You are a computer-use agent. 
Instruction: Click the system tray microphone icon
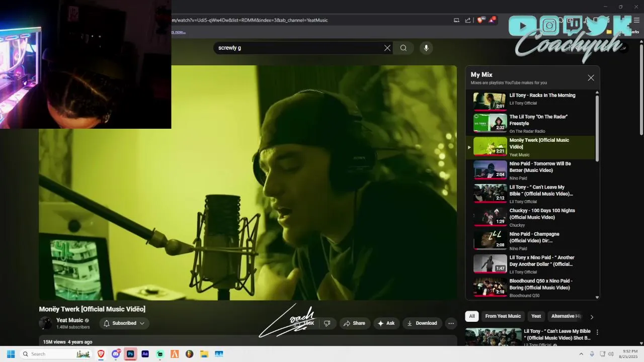click(592, 354)
